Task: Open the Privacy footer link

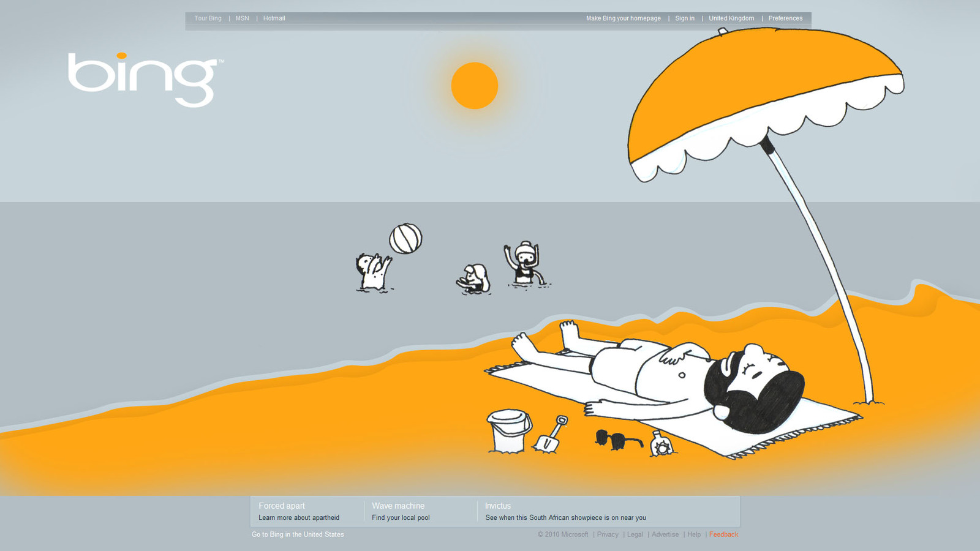Action: point(608,534)
